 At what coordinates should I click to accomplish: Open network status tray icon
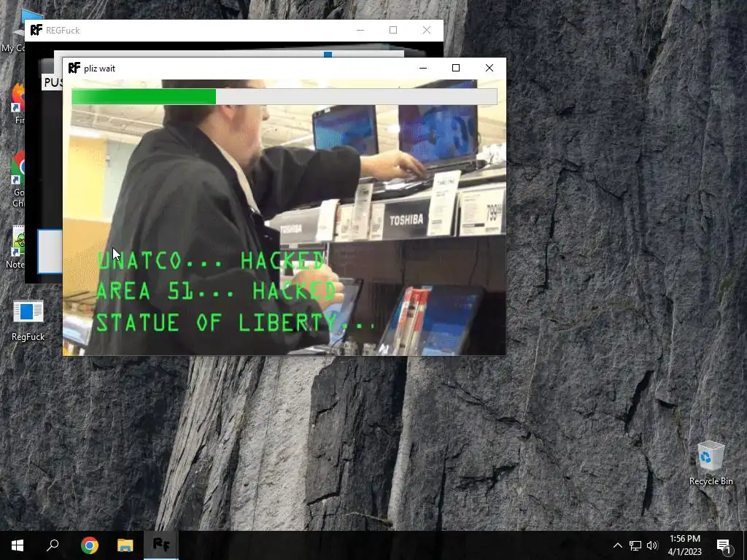click(635, 545)
